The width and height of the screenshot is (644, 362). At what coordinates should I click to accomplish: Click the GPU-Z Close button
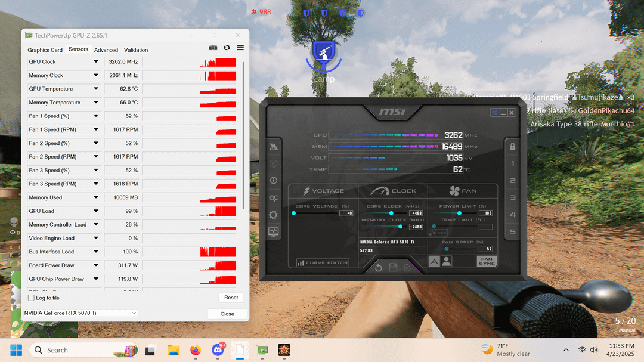pyautogui.click(x=227, y=314)
